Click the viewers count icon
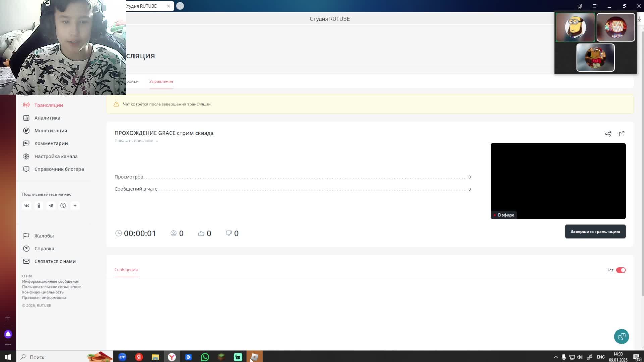644x362 pixels. click(173, 233)
